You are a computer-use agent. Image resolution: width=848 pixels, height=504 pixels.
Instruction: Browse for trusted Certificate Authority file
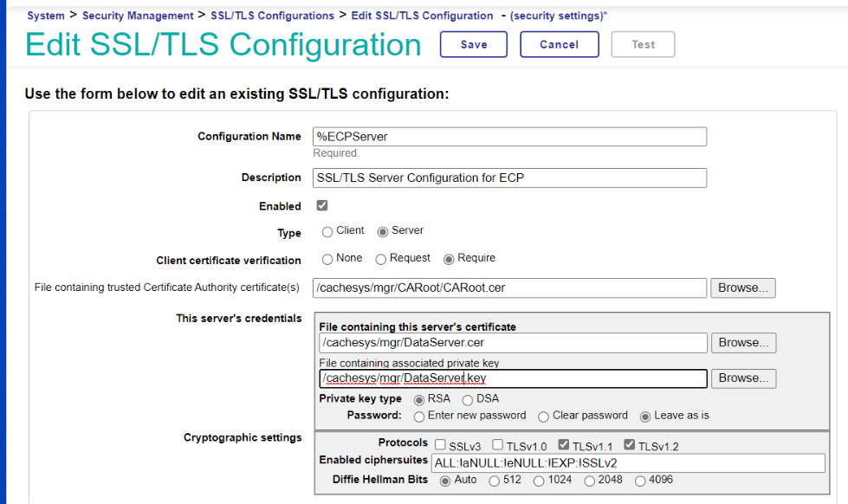click(742, 288)
